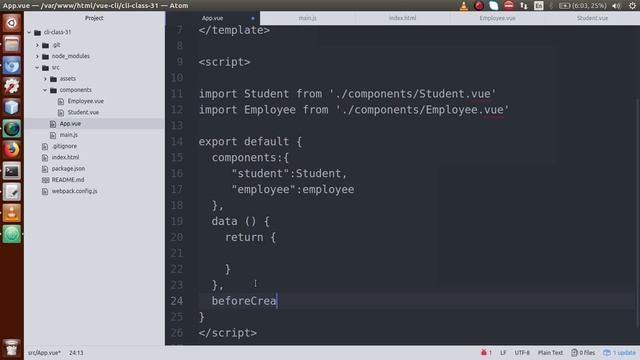
Task: Expand the assets folder
Action: [46, 79]
